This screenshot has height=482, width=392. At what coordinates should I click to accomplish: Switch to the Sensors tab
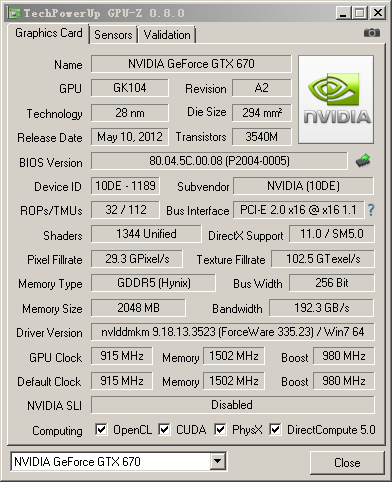(113, 35)
